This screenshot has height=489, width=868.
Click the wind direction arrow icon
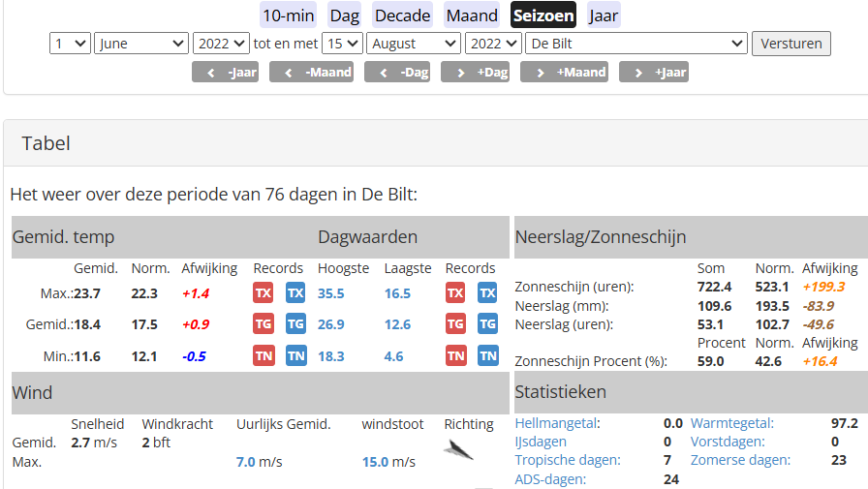click(458, 449)
